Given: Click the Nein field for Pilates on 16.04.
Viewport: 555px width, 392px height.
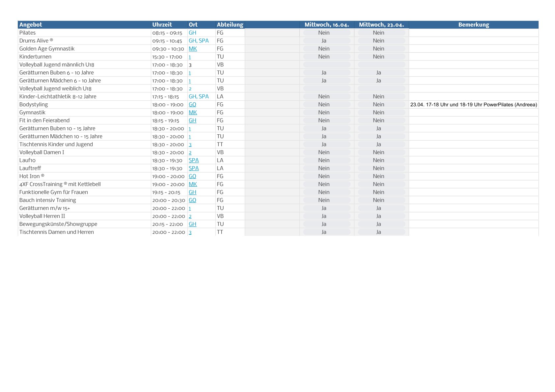Looking at the screenshot, I should (x=327, y=33).
